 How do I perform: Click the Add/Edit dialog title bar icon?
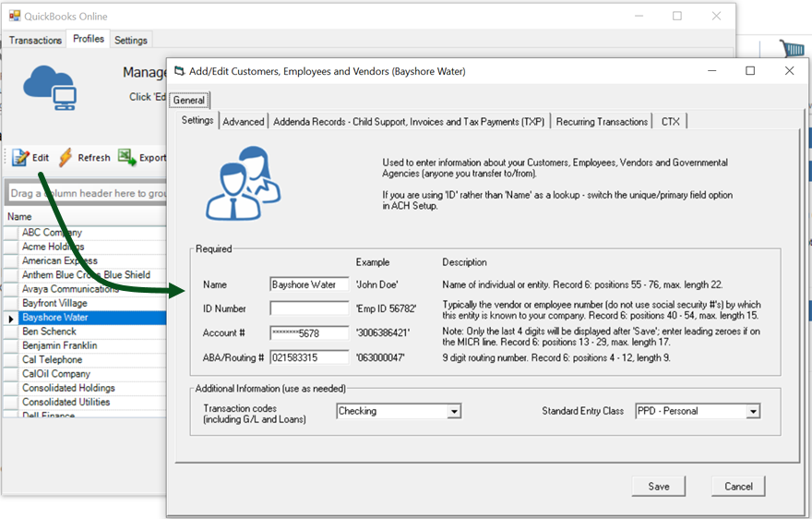(x=179, y=70)
